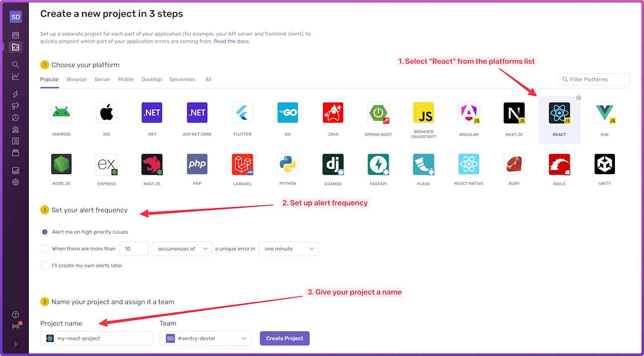Select the Flask platform icon
This screenshot has height=356, width=644.
point(424,164)
